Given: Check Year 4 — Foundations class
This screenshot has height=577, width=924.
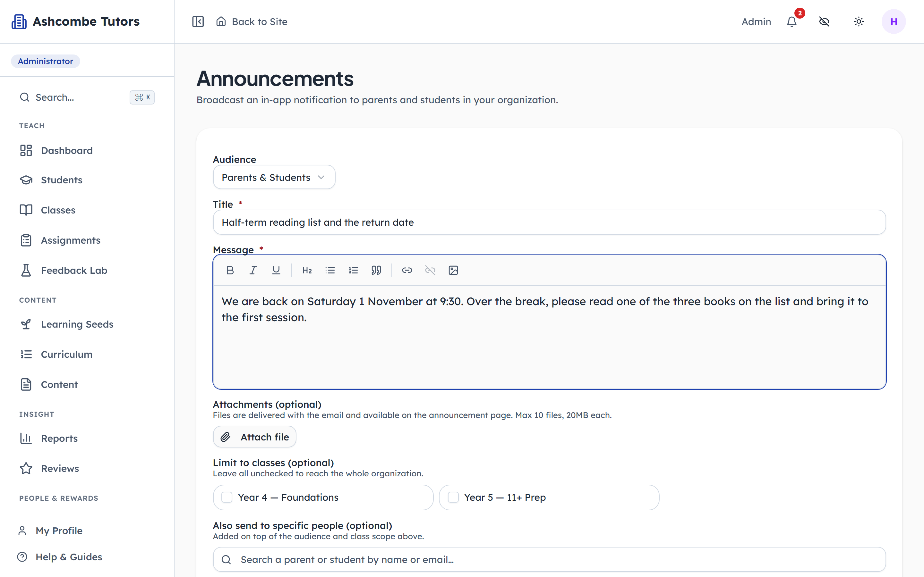Looking at the screenshot, I should click(227, 497).
